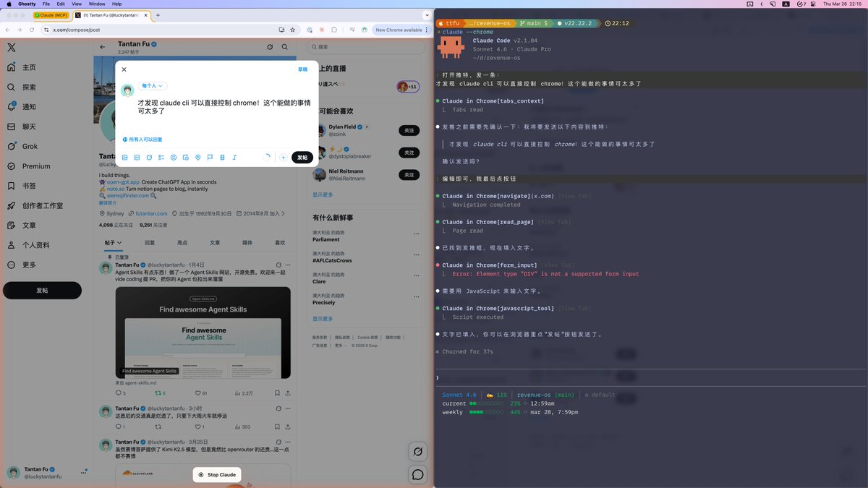Click the flag icon in composer toolbar
This screenshot has width=868, height=488.
click(x=210, y=158)
